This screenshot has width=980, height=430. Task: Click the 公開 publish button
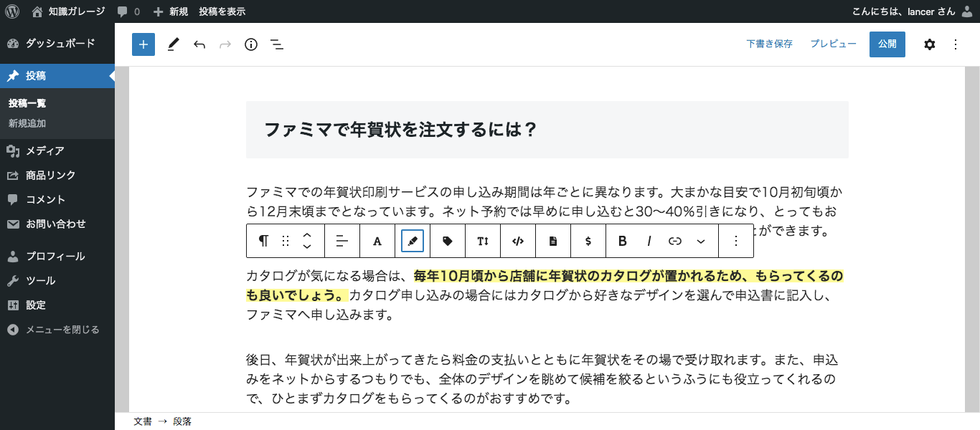coord(887,44)
